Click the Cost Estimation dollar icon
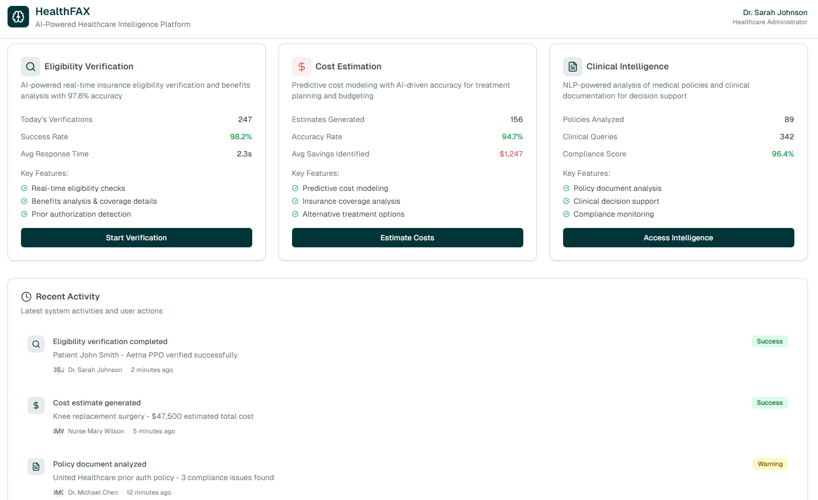This screenshot has width=818, height=500. tap(301, 67)
